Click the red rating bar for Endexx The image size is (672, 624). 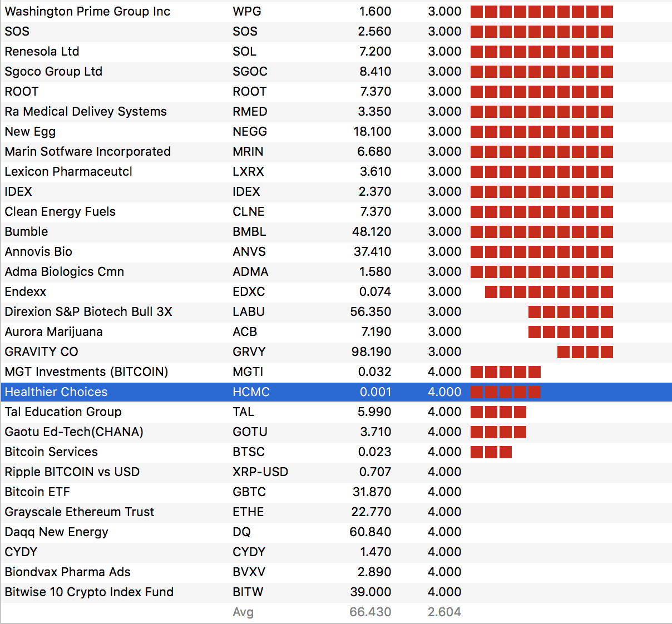[549, 292]
